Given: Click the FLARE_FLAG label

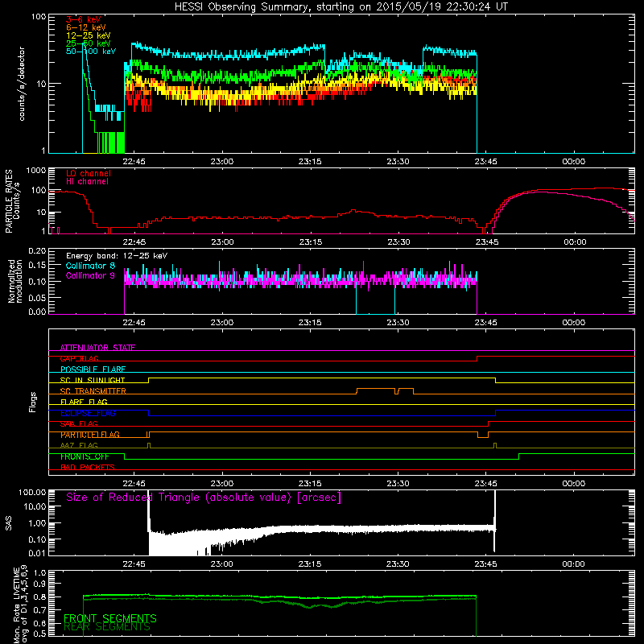Looking at the screenshot, I should pyautogui.click(x=84, y=402).
